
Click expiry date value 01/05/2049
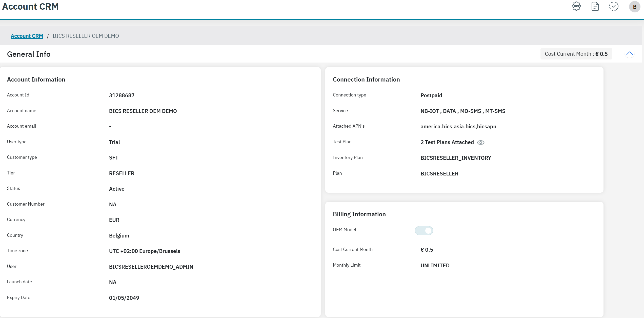point(124,298)
